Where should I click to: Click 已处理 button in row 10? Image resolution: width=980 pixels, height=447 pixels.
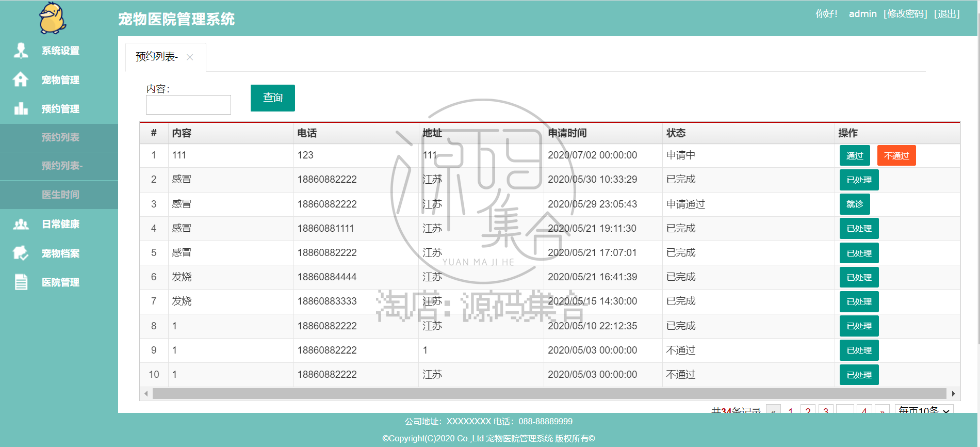click(859, 375)
